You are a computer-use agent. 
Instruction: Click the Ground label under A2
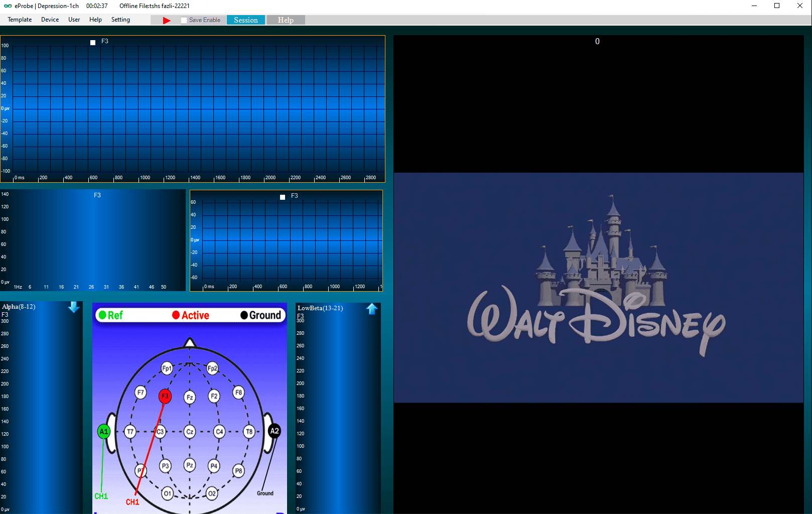coord(265,493)
